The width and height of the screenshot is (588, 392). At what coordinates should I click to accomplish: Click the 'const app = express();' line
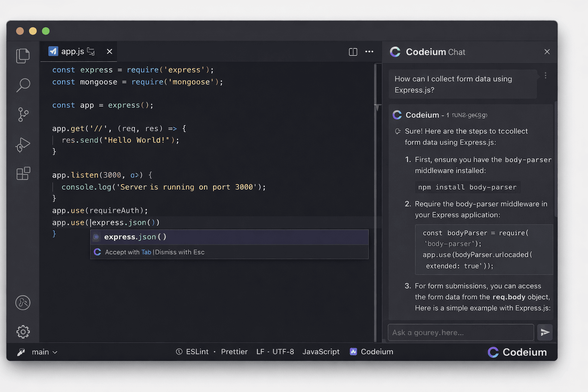[x=103, y=105]
